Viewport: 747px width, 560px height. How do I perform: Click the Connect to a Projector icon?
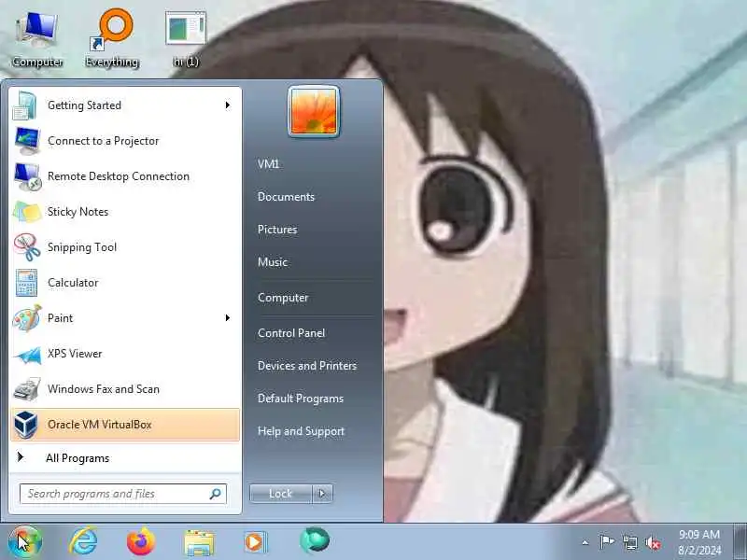pos(27,141)
